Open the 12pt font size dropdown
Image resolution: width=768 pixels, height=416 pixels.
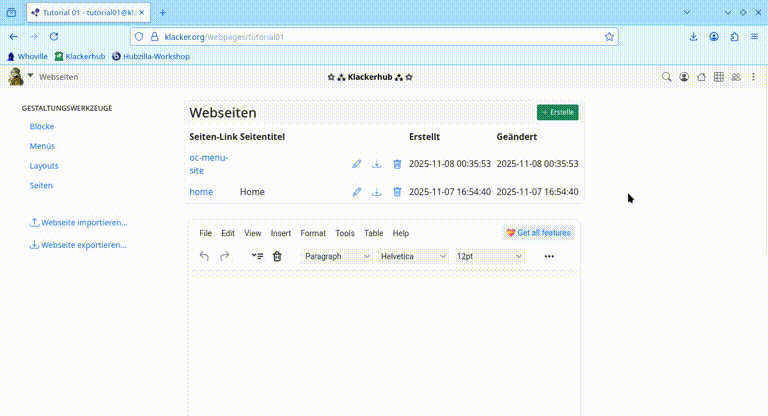489,256
